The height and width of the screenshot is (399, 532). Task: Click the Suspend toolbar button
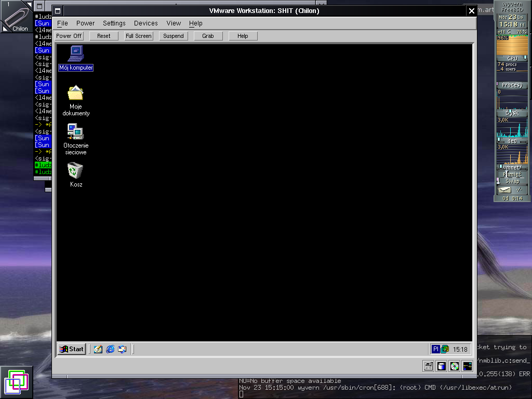click(174, 36)
